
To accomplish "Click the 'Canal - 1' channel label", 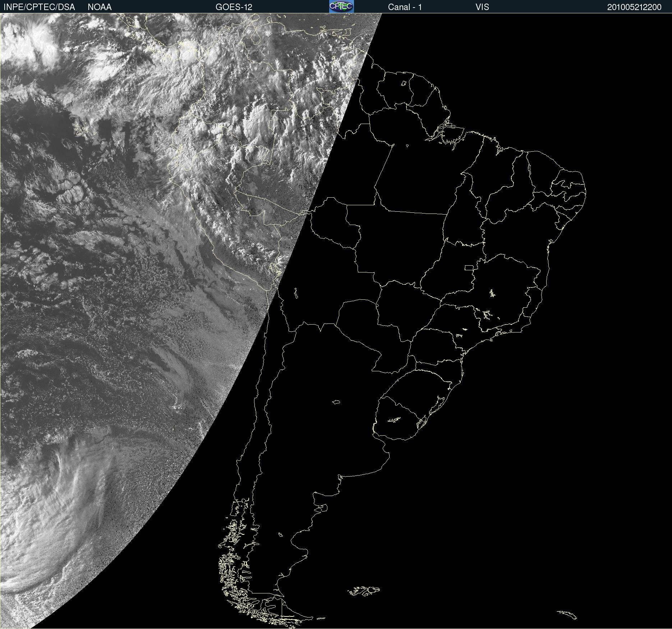I will click(405, 7).
